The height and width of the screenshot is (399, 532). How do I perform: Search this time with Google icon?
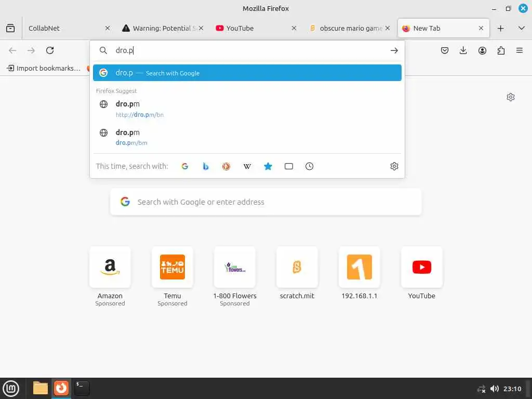(185, 166)
